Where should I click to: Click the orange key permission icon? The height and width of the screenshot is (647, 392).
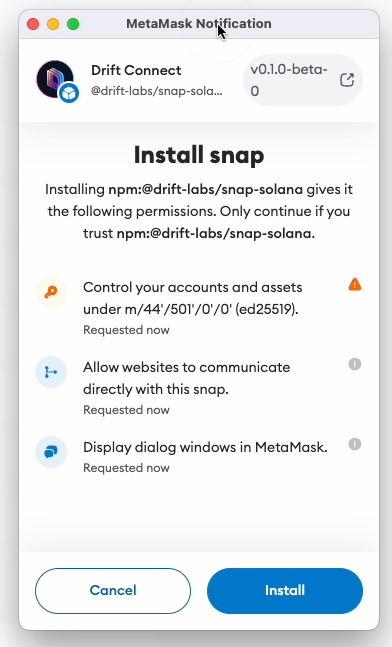pos(51,292)
